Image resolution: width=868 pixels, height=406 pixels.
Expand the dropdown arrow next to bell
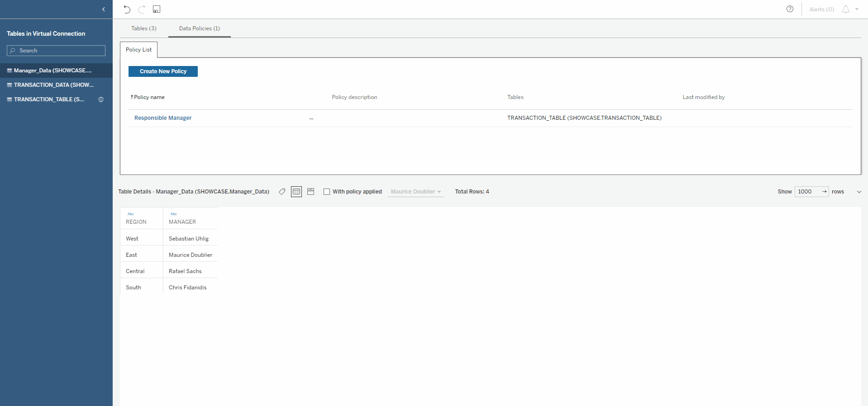(x=857, y=9)
